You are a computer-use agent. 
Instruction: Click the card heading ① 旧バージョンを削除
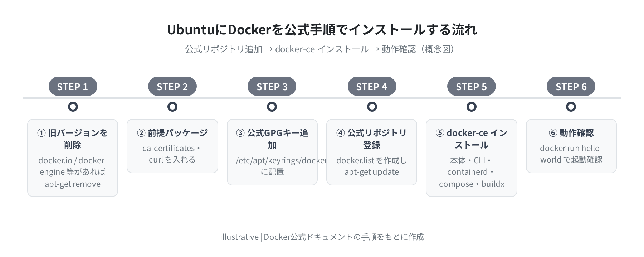73,139
